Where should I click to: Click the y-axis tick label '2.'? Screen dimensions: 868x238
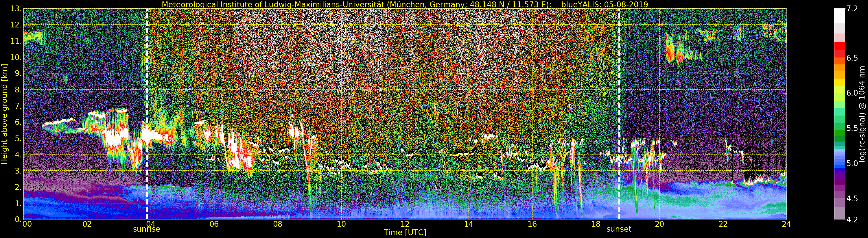(x=18, y=187)
